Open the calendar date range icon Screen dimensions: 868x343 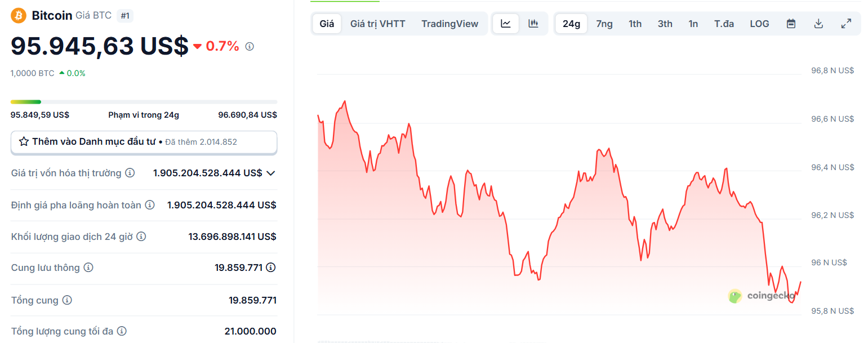point(791,24)
